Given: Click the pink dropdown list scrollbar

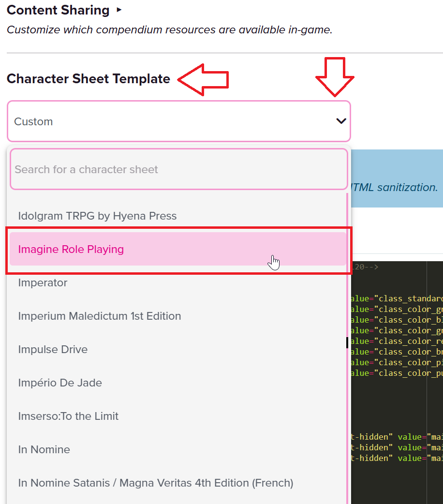Looking at the screenshot, I should tap(347, 339).
